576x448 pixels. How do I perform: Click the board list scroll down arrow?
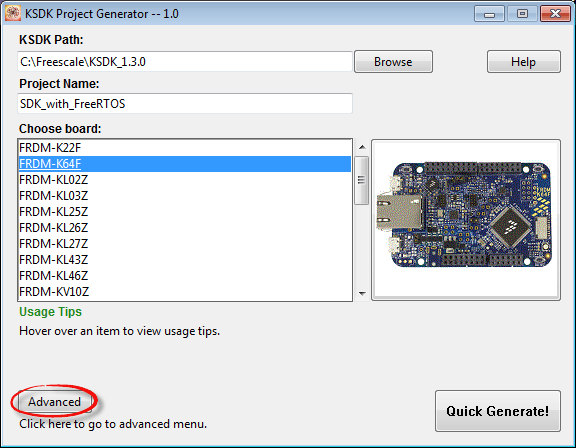[362, 293]
